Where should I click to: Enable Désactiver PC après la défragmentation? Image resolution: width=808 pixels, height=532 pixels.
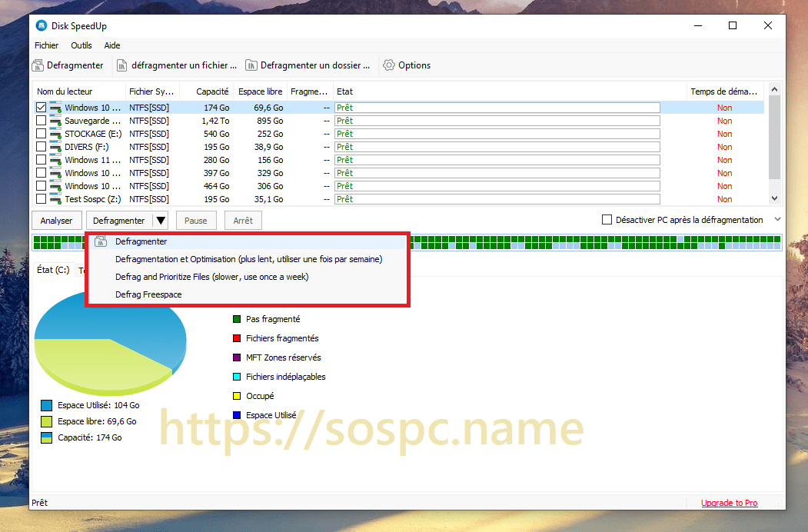[x=607, y=220]
